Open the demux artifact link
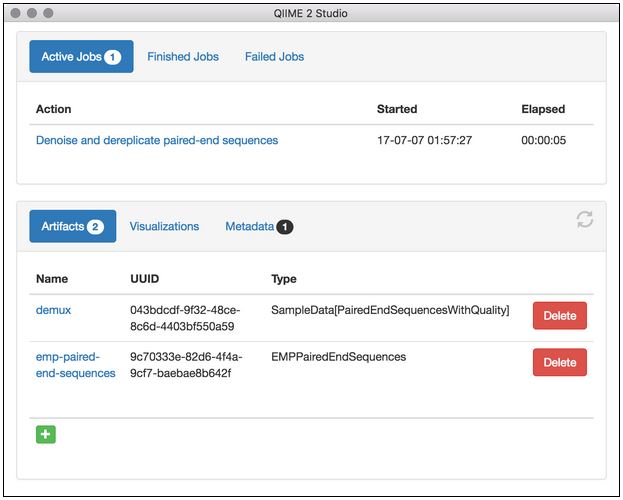This screenshot has height=500, width=623. pyautogui.click(x=53, y=311)
